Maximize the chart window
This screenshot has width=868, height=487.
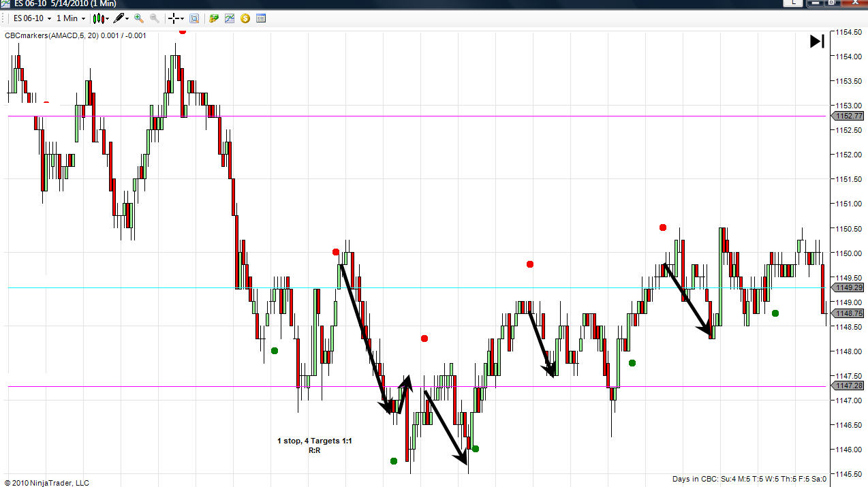pos(832,3)
